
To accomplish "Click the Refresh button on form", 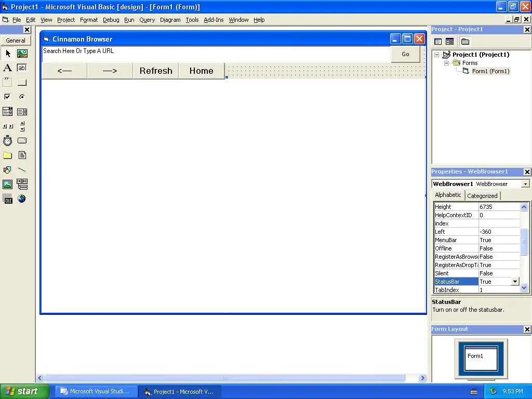I will tap(156, 71).
